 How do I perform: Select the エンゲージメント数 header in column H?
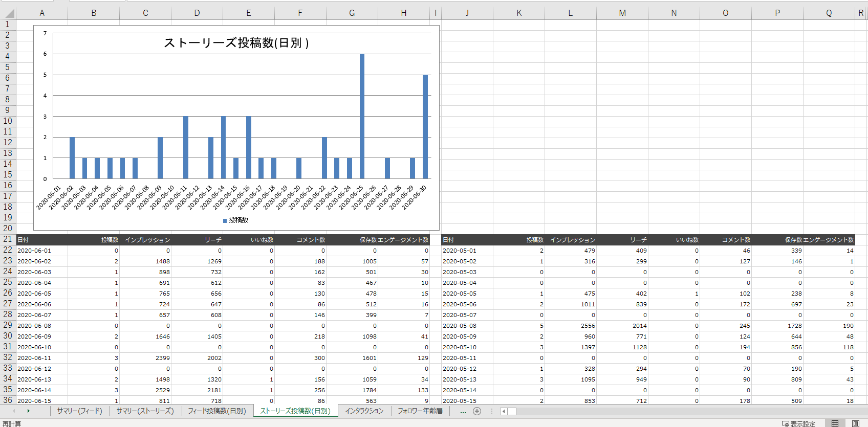tap(404, 239)
